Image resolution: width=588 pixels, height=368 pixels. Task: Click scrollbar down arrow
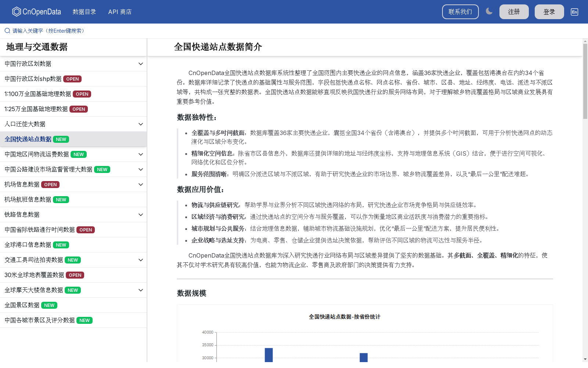coord(585,359)
